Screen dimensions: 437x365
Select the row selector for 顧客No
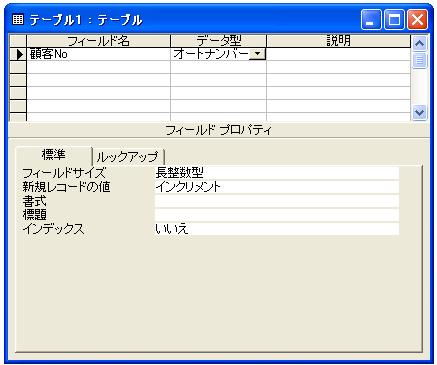(18, 54)
